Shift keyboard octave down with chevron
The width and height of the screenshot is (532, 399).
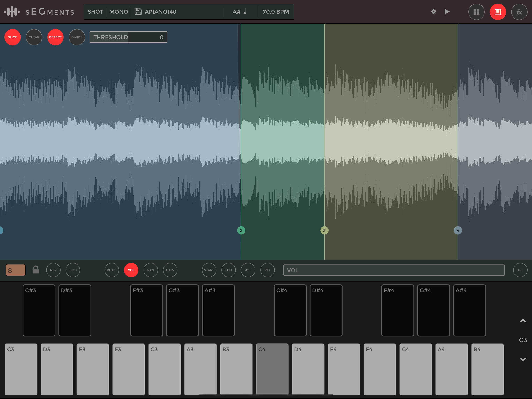[x=523, y=359]
